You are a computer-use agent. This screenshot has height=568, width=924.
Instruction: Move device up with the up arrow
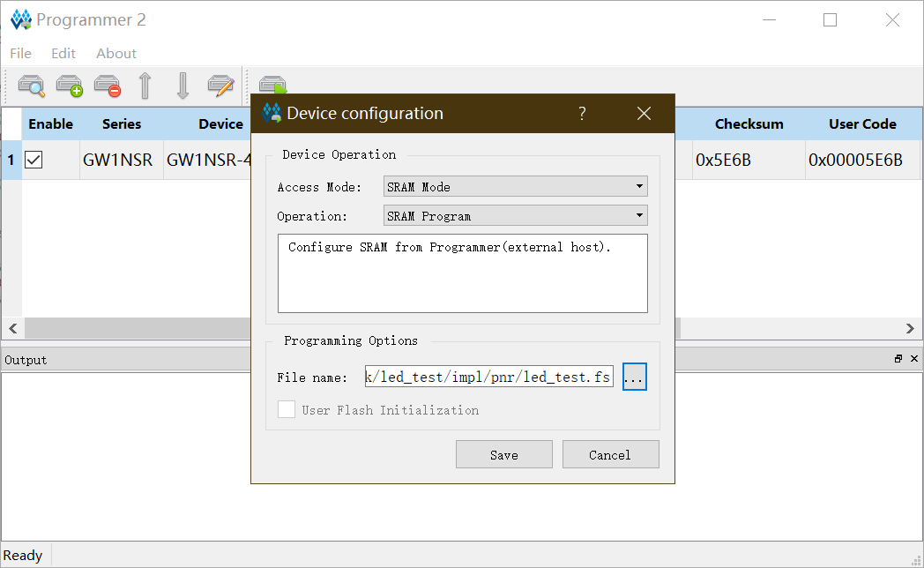point(145,86)
